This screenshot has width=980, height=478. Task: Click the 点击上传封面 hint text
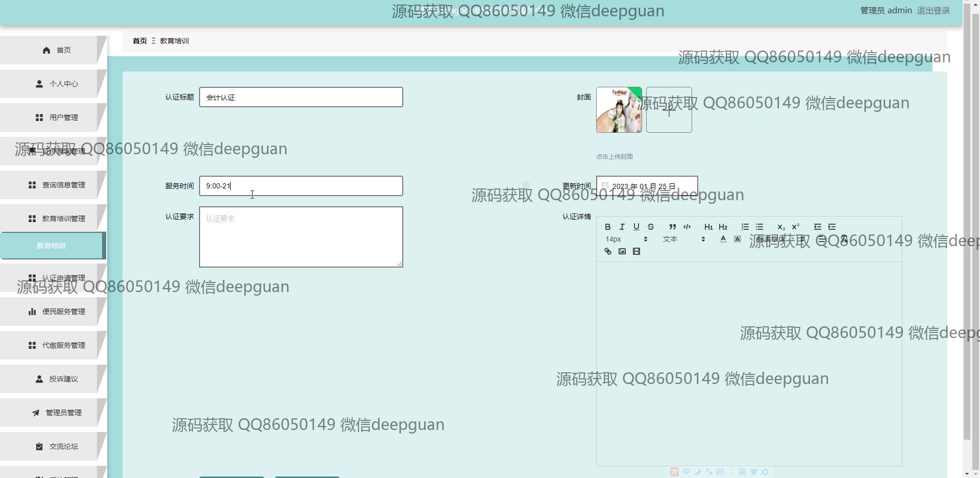click(615, 157)
